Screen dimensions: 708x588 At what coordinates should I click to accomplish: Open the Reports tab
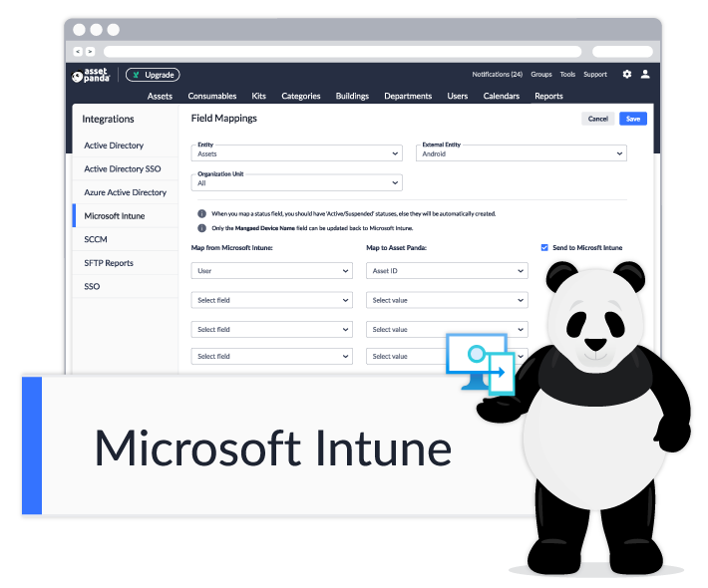548,96
